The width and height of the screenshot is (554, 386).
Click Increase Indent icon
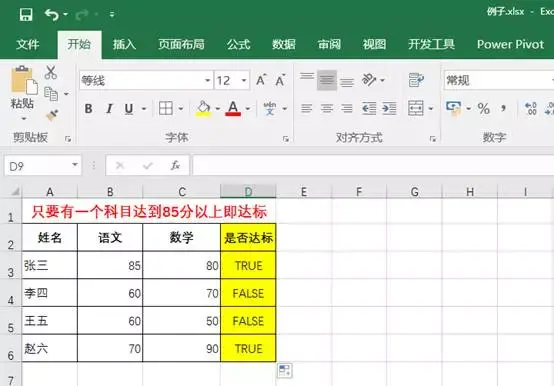tap(389, 108)
